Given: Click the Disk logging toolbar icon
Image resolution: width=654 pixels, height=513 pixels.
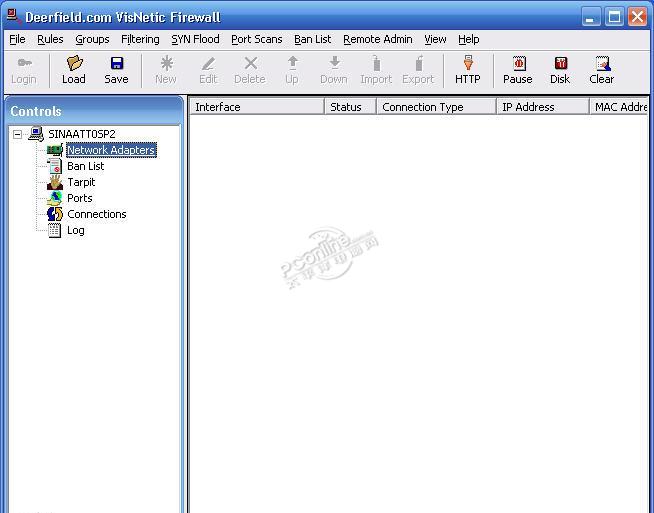Looking at the screenshot, I should [x=560, y=63].
